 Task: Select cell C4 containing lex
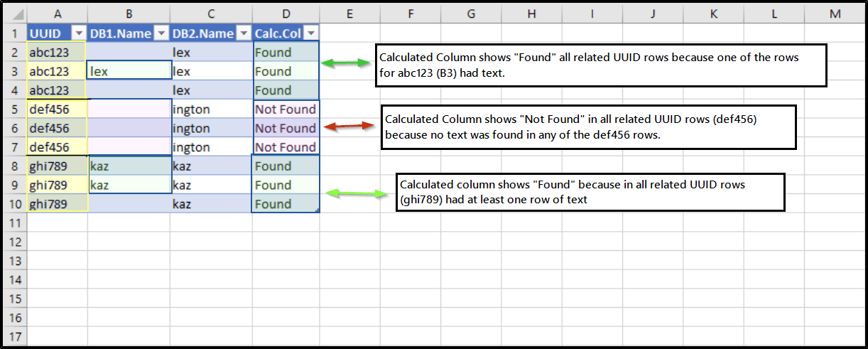click(x=212, y=90)
